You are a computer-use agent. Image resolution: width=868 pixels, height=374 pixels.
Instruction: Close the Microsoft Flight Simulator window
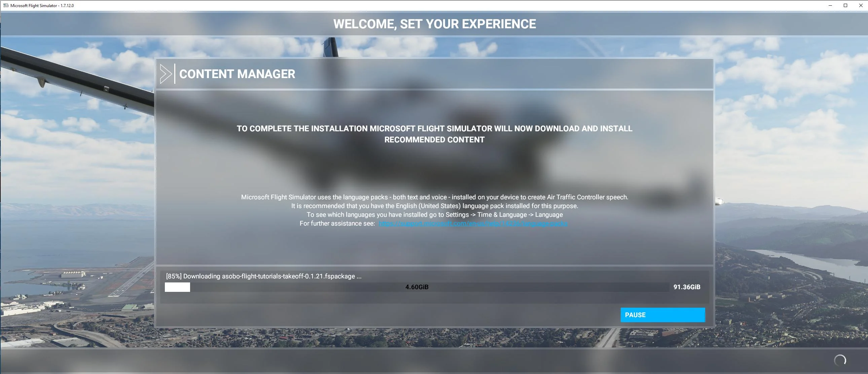coord(861,5)
